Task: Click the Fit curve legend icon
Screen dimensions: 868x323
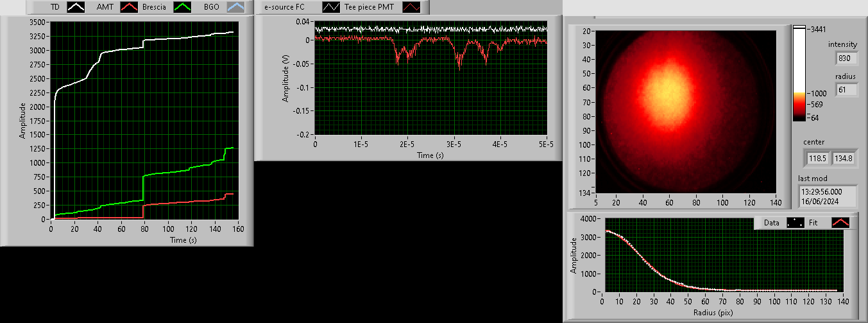Action: pos(840,222)
